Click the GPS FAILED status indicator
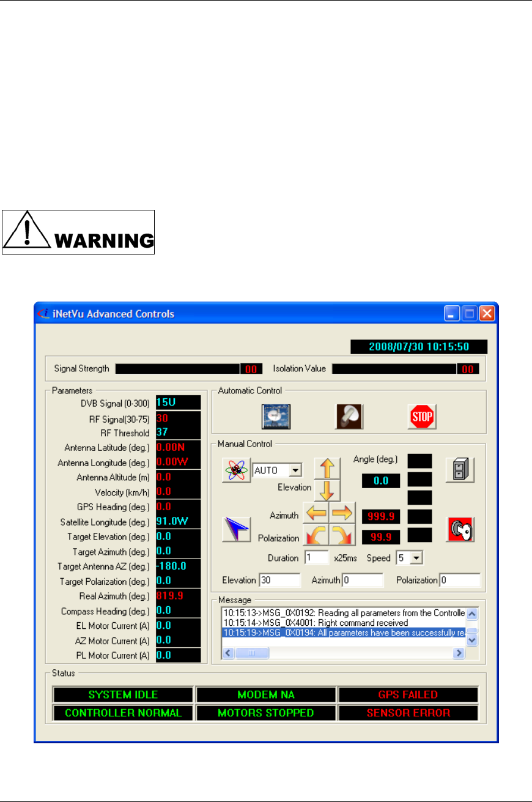The image size is (532, 802). 408,695
